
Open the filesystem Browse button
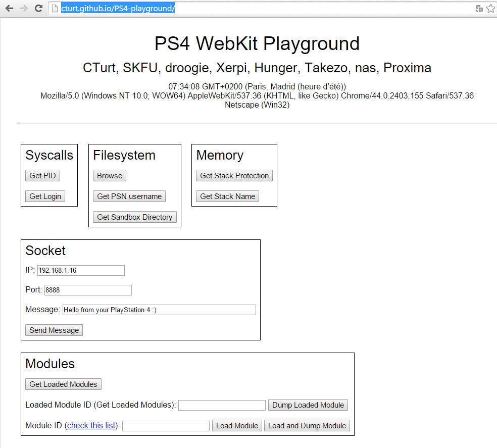click(110, 176)
